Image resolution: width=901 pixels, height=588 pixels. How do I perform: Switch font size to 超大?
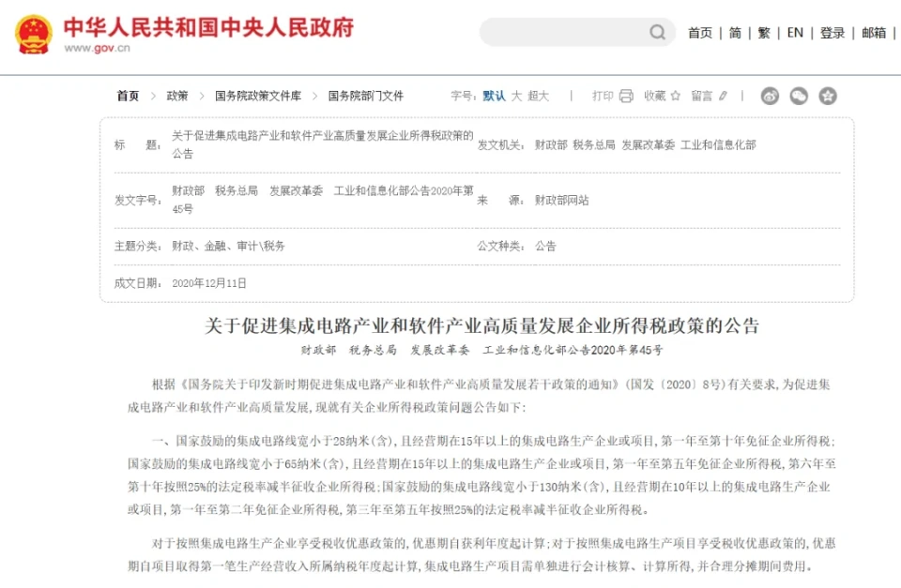[538, 96]
